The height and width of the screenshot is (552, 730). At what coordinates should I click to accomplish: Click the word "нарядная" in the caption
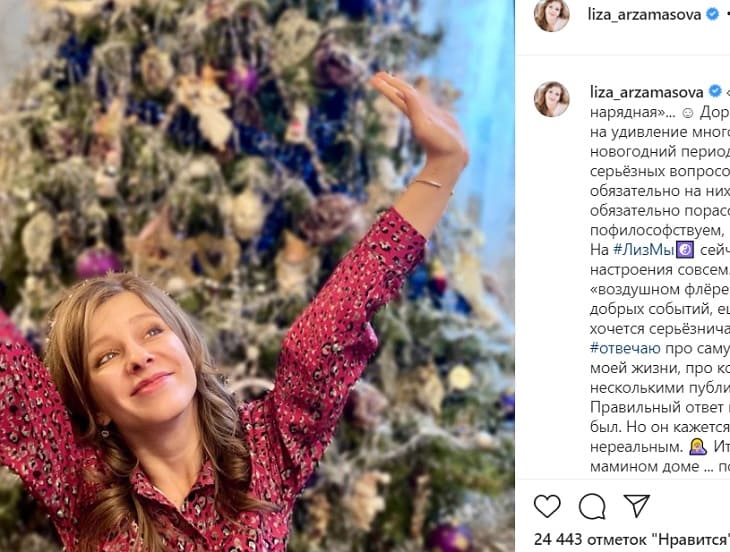(x=620, y=113)
